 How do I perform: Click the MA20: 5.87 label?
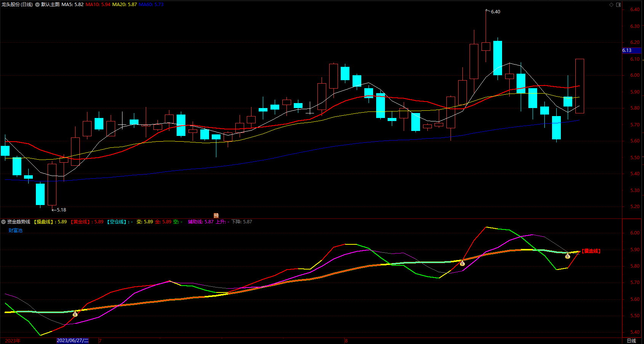(124, 5)
